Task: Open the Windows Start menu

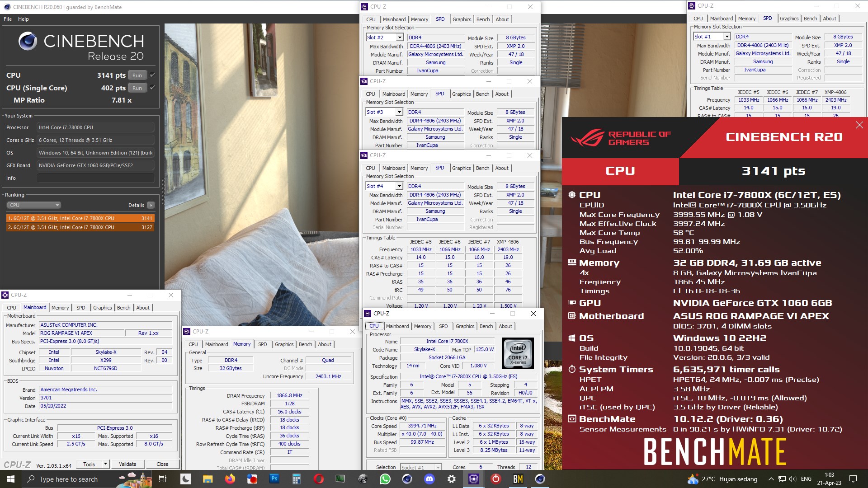Action: click(x=11, y=479)
